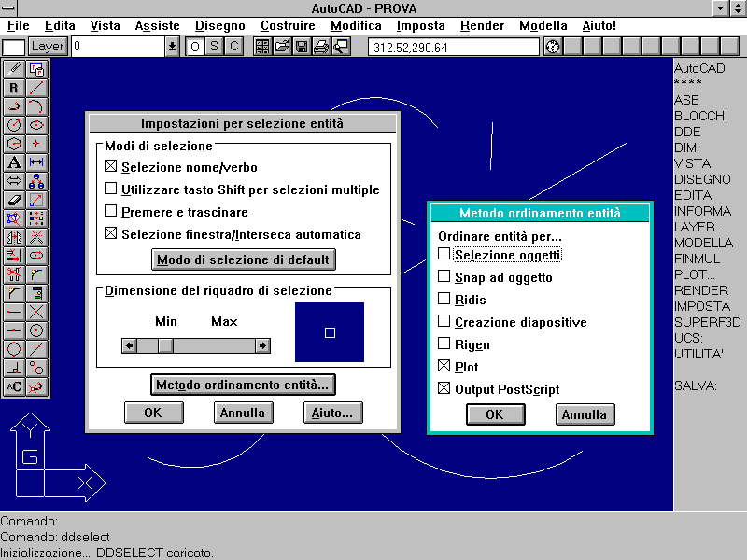Screen dimensions: 747x560
Task: Pick the Eraser tool
Action: [14, 200]
